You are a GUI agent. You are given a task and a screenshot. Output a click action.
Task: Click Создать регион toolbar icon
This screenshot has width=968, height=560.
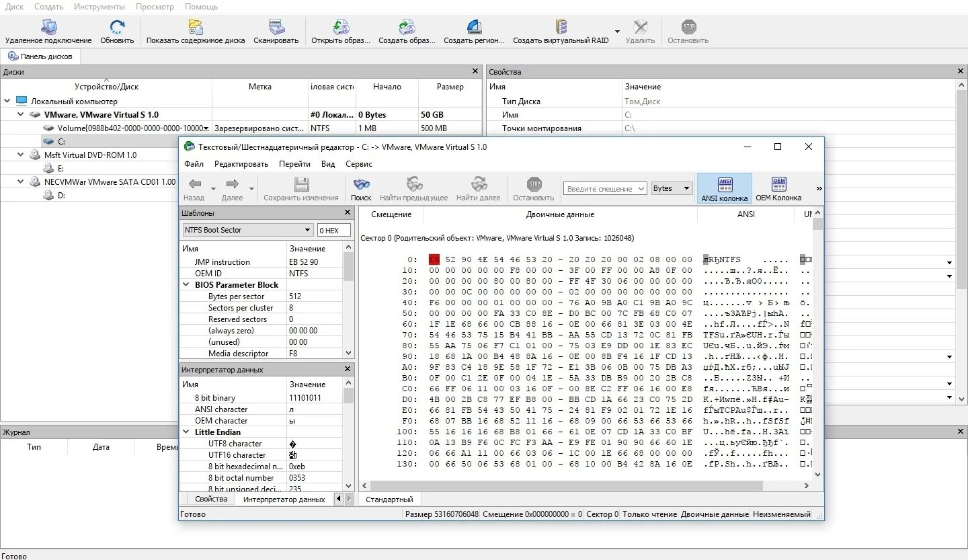[x=474, y=28]
